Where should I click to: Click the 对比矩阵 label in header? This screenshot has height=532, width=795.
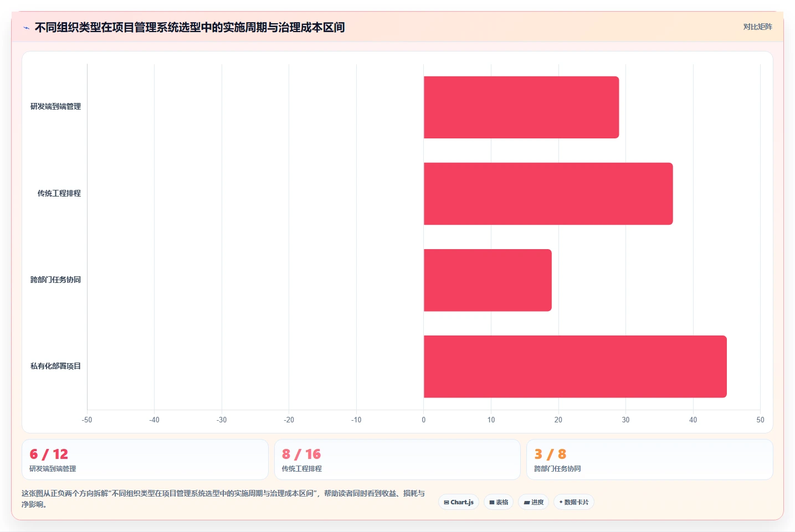757,27
